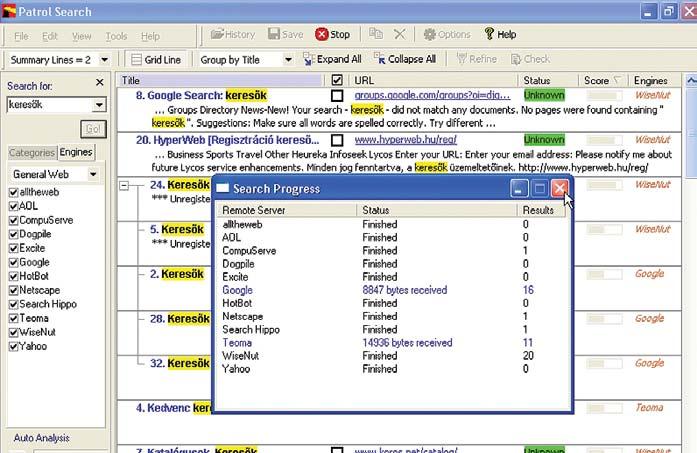Uncheck the HotBot engine

(13, 277)
